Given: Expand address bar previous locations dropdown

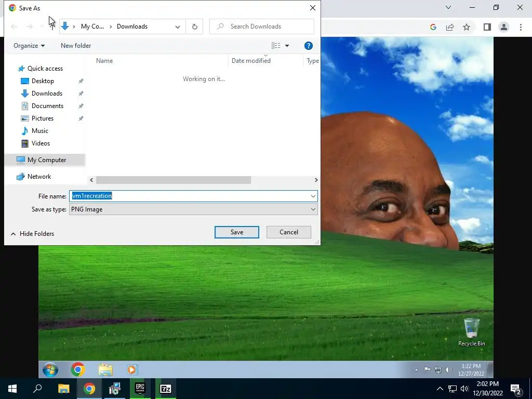Looking at the screenshot, I should (178, 27).
